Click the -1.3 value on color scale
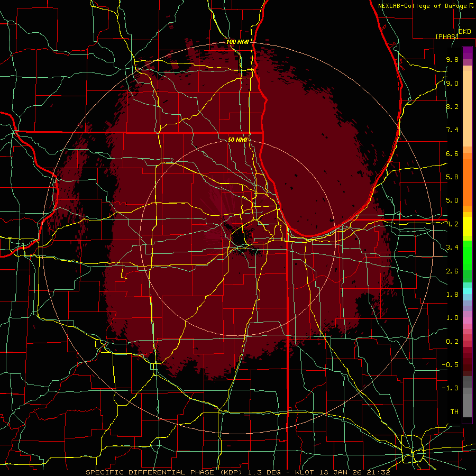The height and width of the screenshot is (476, 476). point(450,388)
